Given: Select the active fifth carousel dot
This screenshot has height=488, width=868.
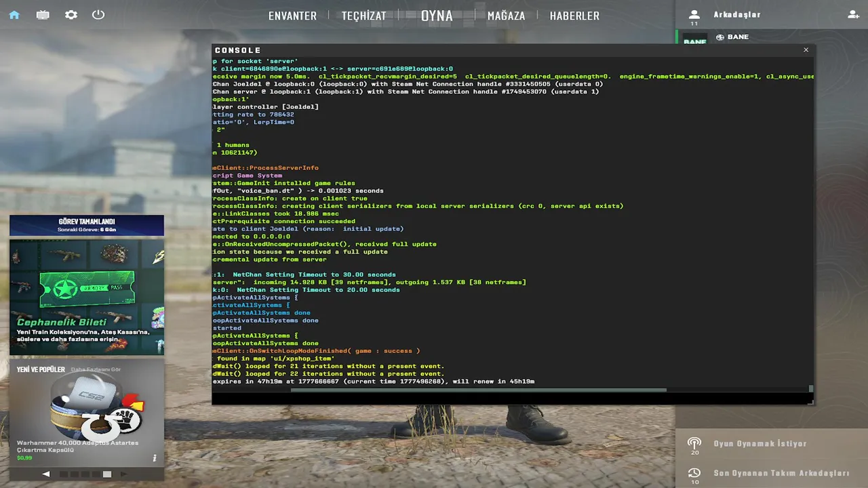Looking at the screenshot, I should (106, 474).
